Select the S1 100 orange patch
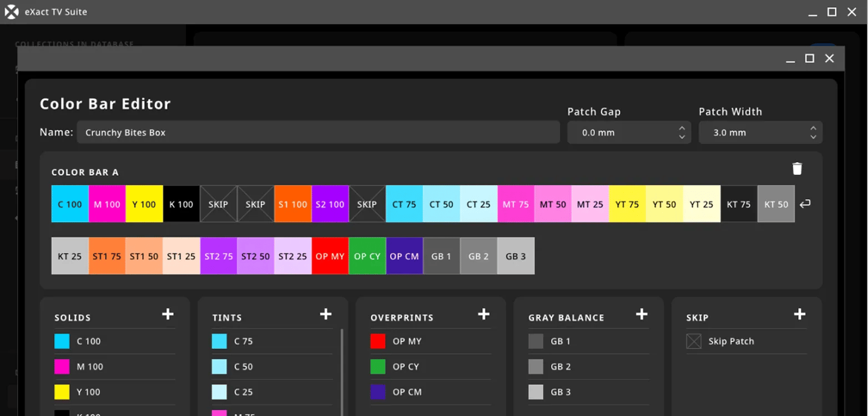The height and width of the screenshot is (416, 868). (292, 204)
